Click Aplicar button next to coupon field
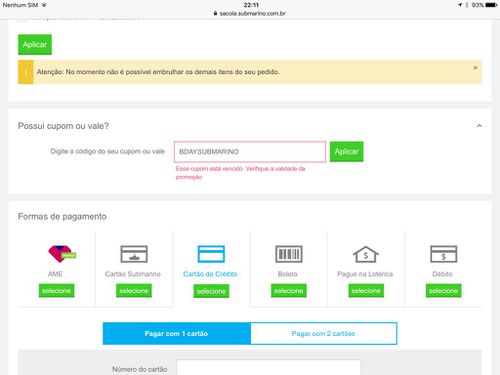Screen dimensions: 500x375 pos(347,152)
